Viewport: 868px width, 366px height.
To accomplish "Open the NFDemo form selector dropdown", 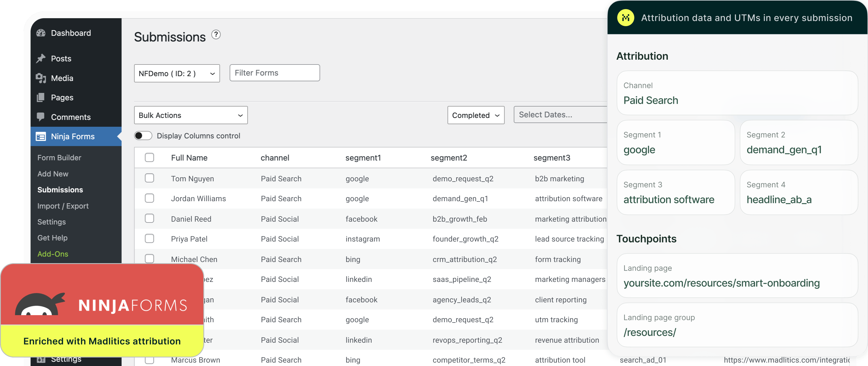I will tap(177, 73).
